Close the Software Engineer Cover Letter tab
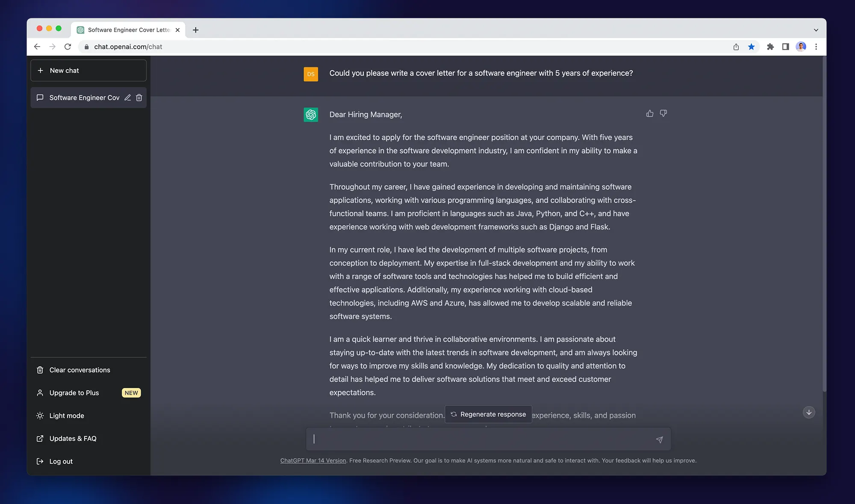Screen dimensions: 855x504 pos(177,30)
